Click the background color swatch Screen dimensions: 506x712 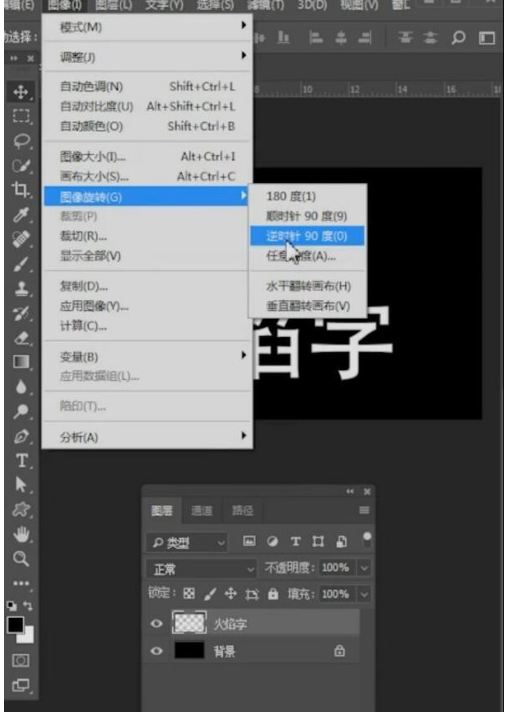[x=28, y=637]
